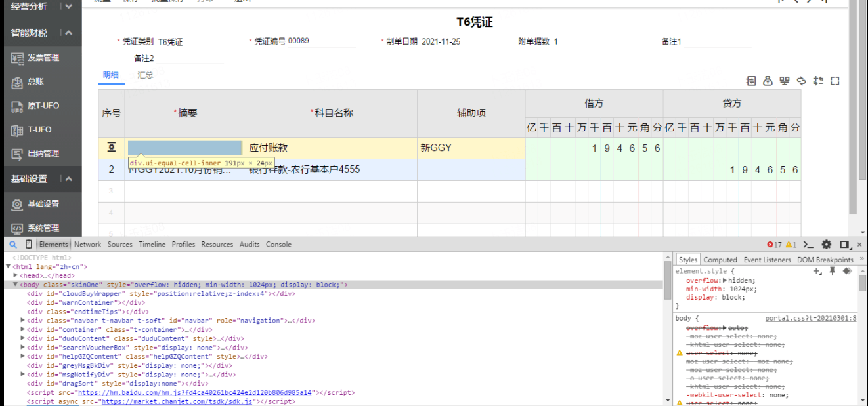Viewport: 868px width, 406px height.
Task: Expand the navbar div node
Action: (23, 321)
